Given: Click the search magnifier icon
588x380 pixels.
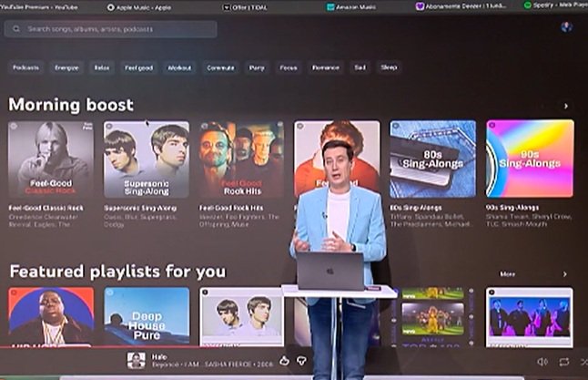Looking at the screenshot, I should tap(16, 29).
